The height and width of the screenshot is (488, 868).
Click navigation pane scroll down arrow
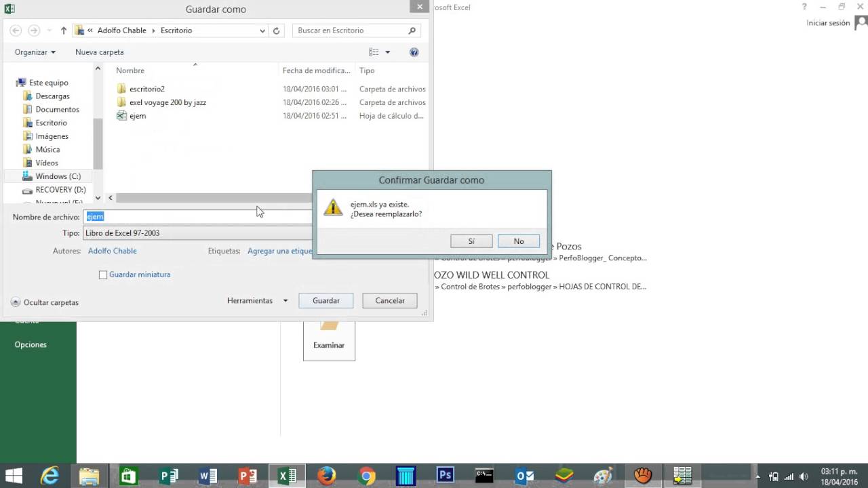pyautogui.click(x=98, y=198)
